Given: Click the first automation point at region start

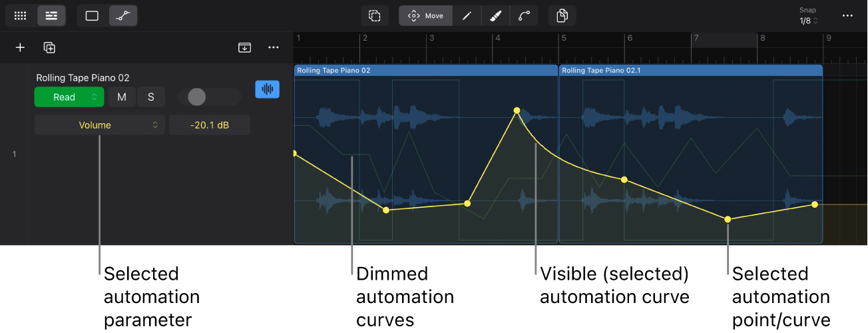Looking at the screenshot, I should 295,153.
